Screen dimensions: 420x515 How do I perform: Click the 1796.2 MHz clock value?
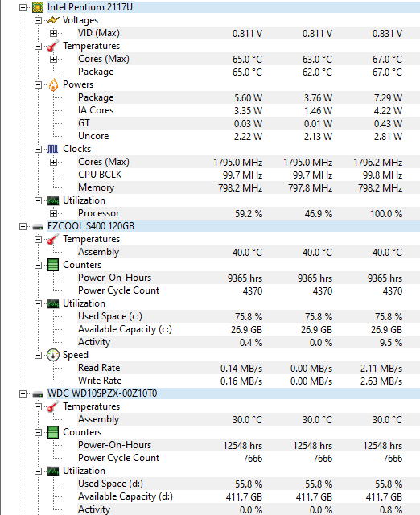[378, 163]
